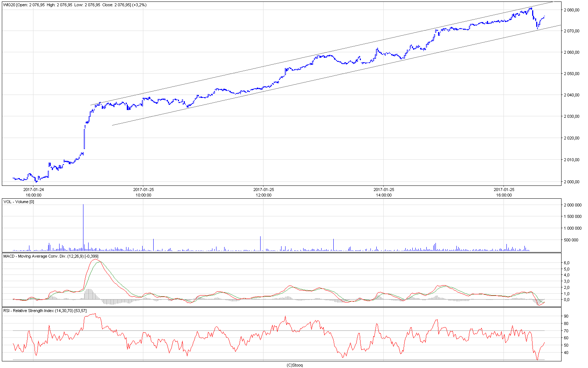This screenshot has width=588, height=368.
Task: Click the 2017-01-25 16:00:00 time label
Action: 504,192
